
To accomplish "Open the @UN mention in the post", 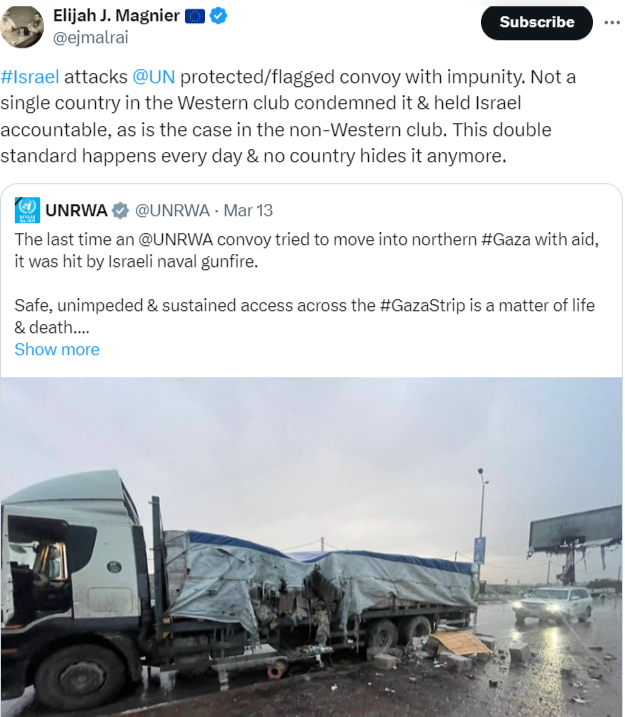I will (154, 77).
